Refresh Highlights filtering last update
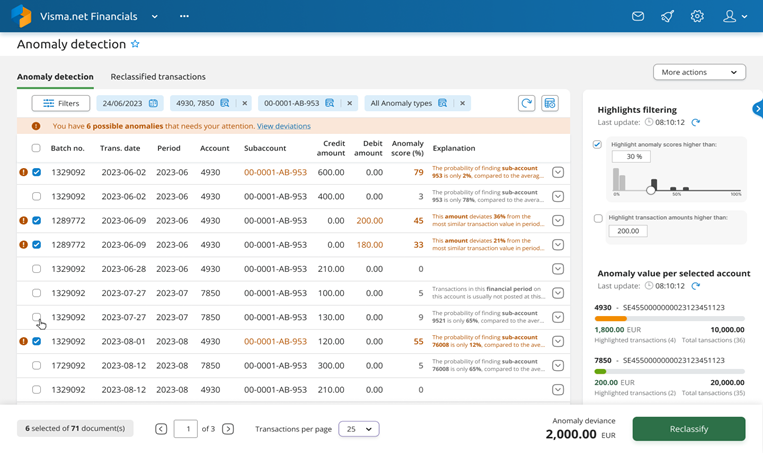This screenshot has width=763, height=453. point(696,123)
